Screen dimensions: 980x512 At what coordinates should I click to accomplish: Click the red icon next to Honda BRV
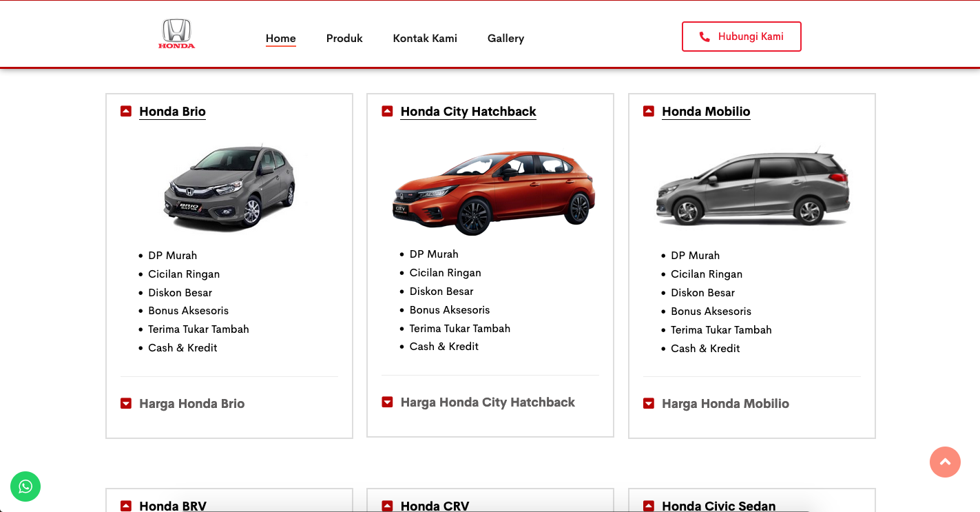click(126, 506)
